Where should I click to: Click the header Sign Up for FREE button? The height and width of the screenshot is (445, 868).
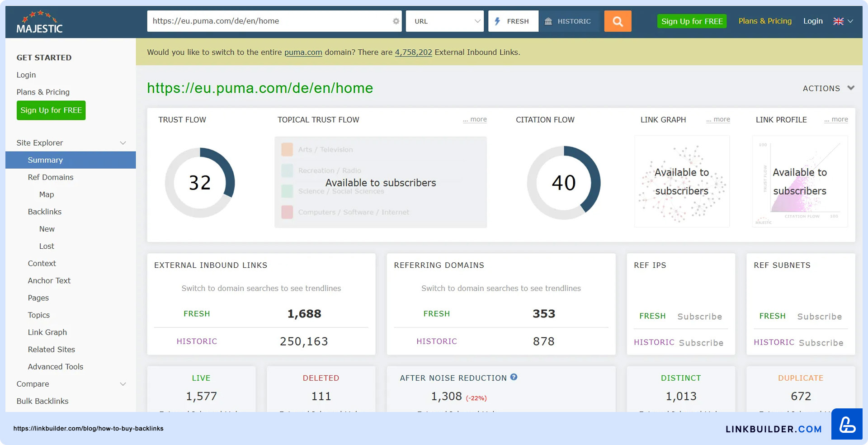coord(692,21)
